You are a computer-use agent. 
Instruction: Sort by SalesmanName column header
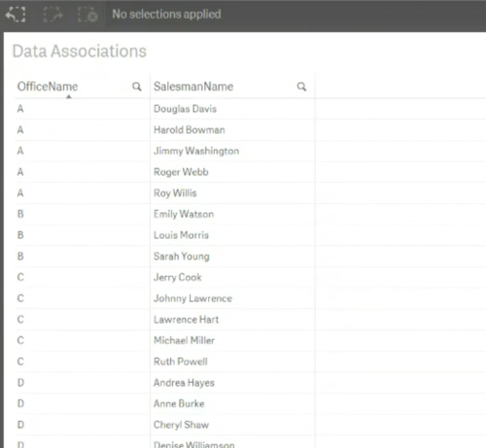point(193,86)
